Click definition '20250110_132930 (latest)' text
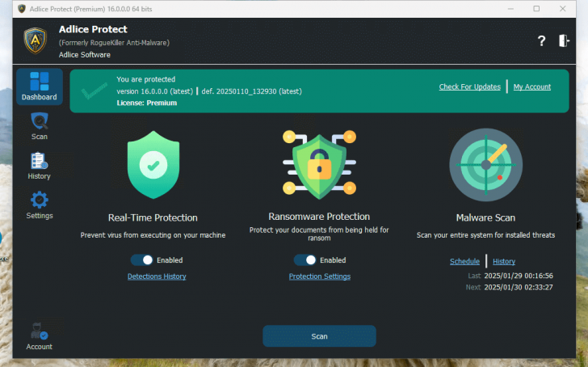Image resolution: width=588 pixels, height=367 pixels. pos(259,91)
